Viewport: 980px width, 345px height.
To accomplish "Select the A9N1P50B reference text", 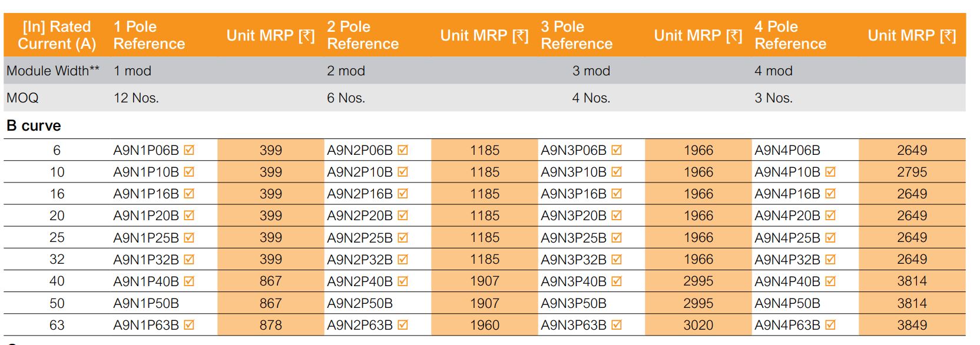I will tap(146, 303).
